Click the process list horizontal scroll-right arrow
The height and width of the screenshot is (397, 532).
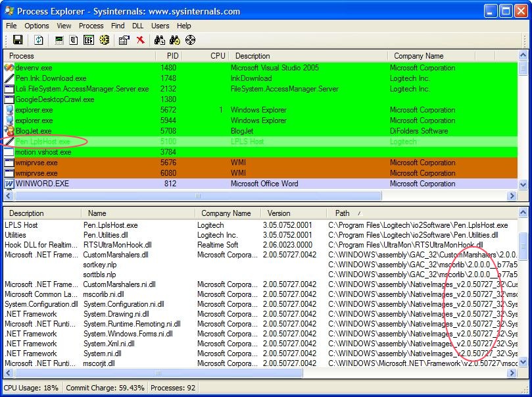(x=512, y=196)
